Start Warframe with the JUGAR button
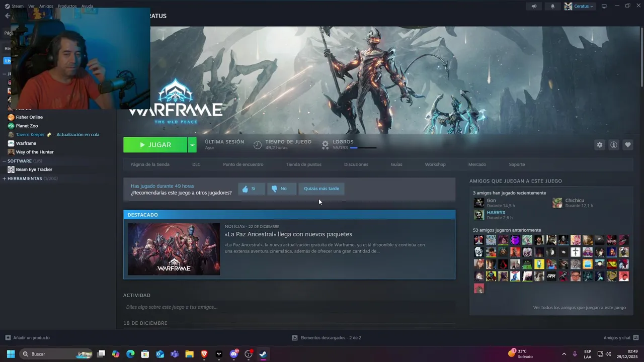The height and width of the screenshot is (362, 644). pyautogui.click(x=155, y=145)
